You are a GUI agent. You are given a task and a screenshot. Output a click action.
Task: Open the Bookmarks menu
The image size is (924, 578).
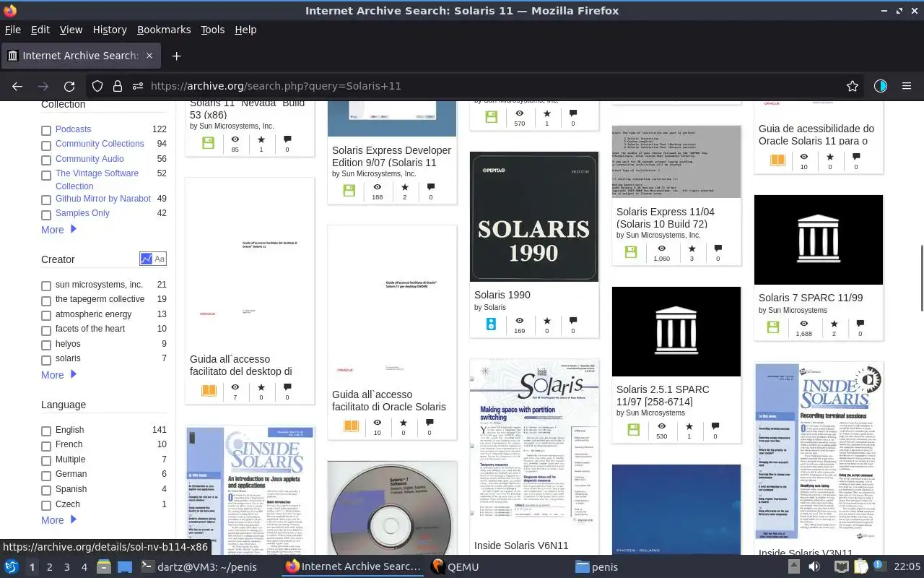coord(164,30)
